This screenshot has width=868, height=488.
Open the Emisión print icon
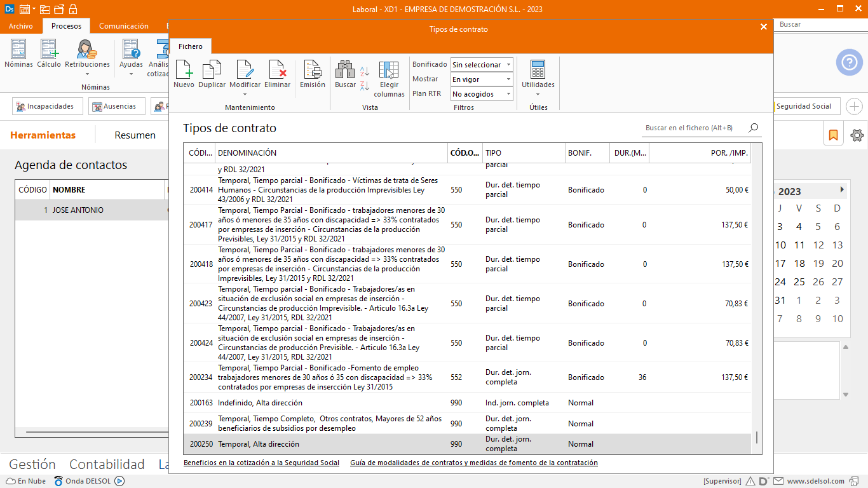tap(312, 74)
